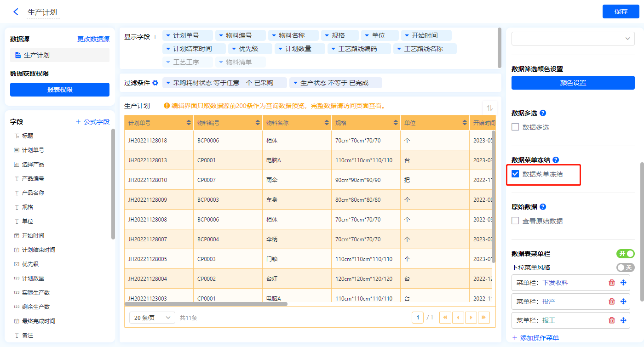
Task: Enable the 数据多选 checkbox
Action: pyautogui.click(x=516, y=127)
